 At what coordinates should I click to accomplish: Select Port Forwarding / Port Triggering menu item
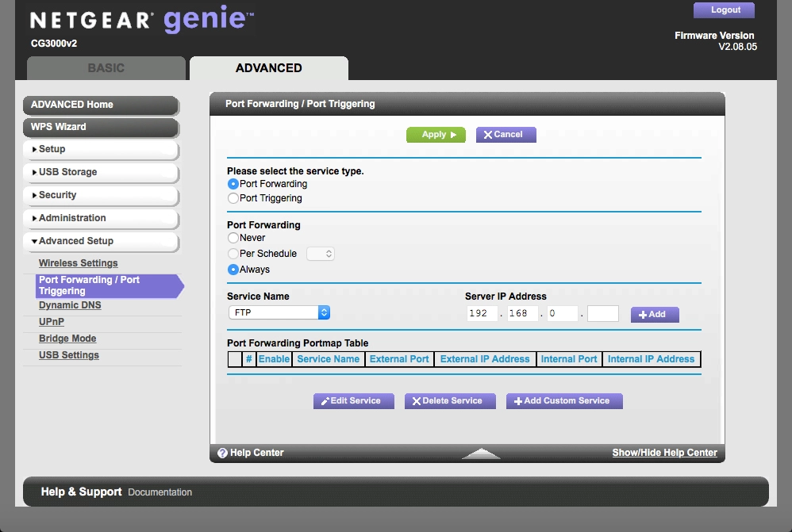(x=109, y=285)
